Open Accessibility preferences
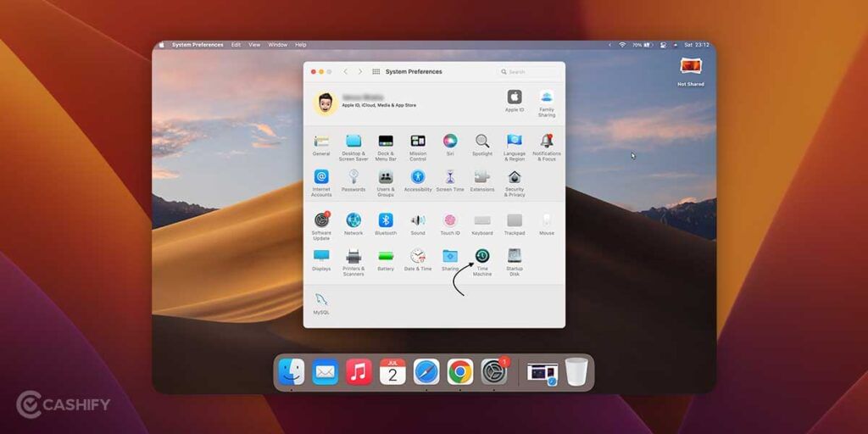 418,181
